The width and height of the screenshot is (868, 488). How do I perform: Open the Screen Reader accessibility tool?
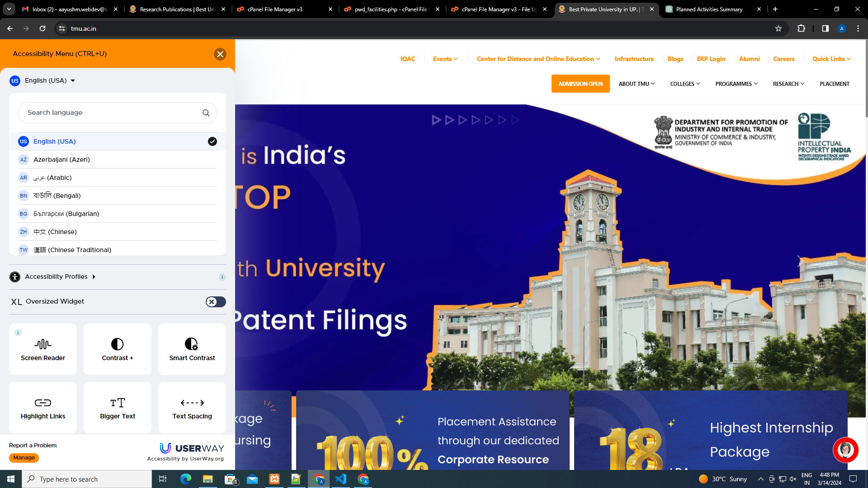(43, 349)
